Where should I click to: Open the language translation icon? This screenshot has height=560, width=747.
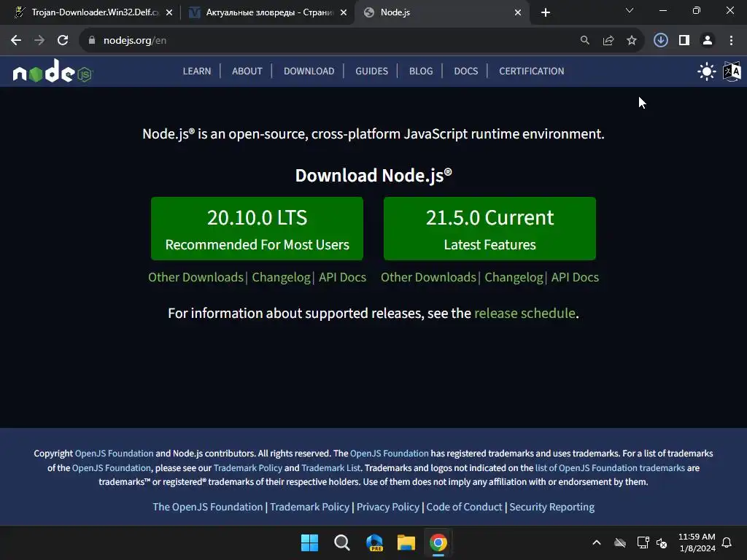point(732,71)
